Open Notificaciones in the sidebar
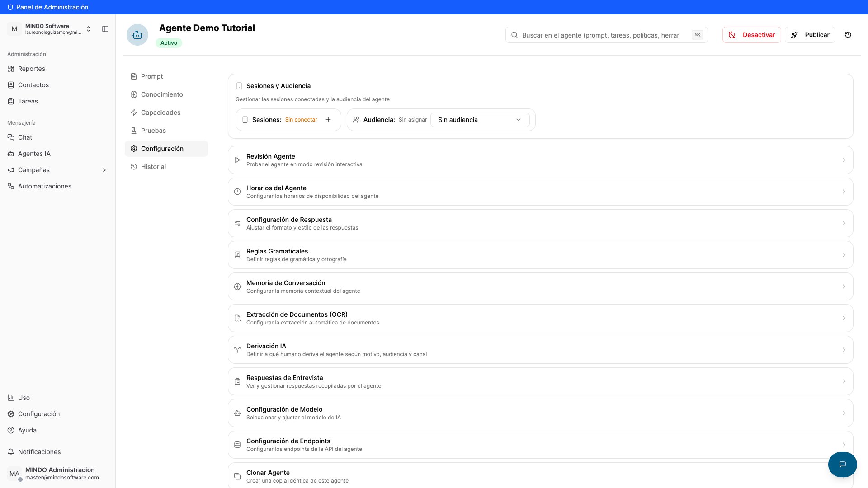Screen dimensions: 868x488 coord(57,452)
